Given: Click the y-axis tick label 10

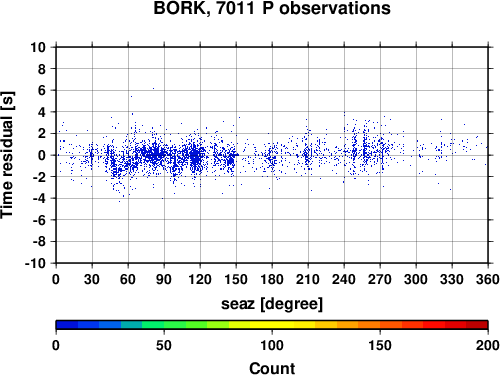Looking at the screenshot, I should (38, 47).
